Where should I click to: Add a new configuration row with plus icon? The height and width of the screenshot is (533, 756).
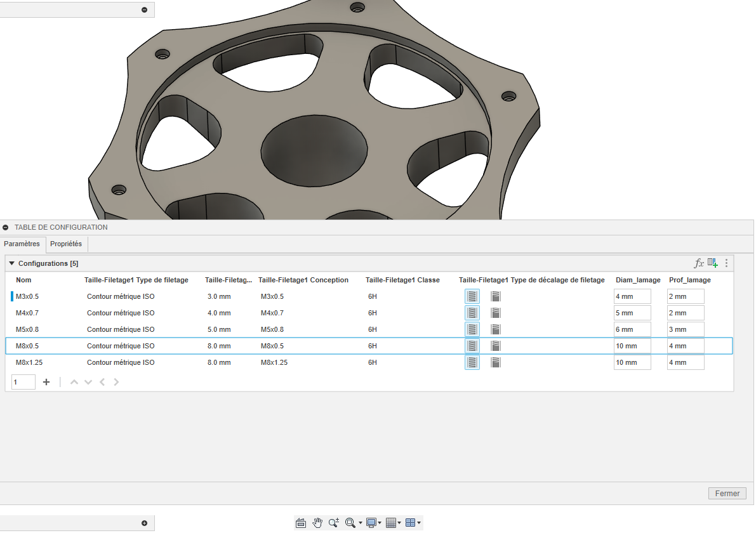(x=46, y=382)
